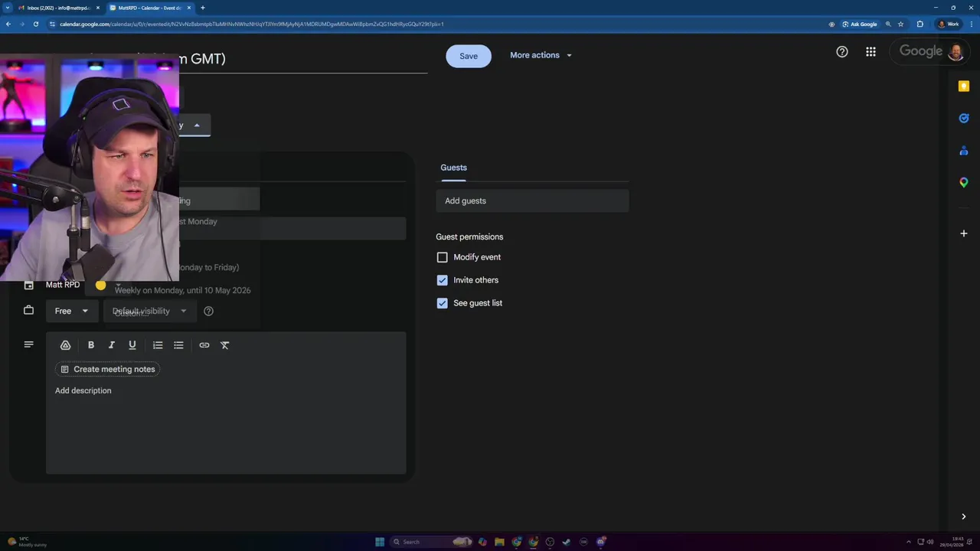The image size is (980, 551).
Task: Insert a numbered list
Action: 158,345
